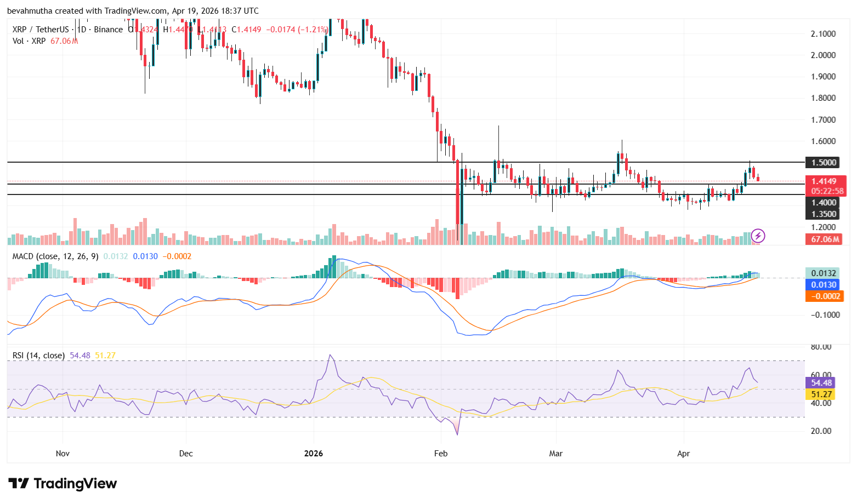This screenshot has height=504, width=857.
Task: Click the Vol · XRP volume indicator label
Action: (x=30, y=41)
